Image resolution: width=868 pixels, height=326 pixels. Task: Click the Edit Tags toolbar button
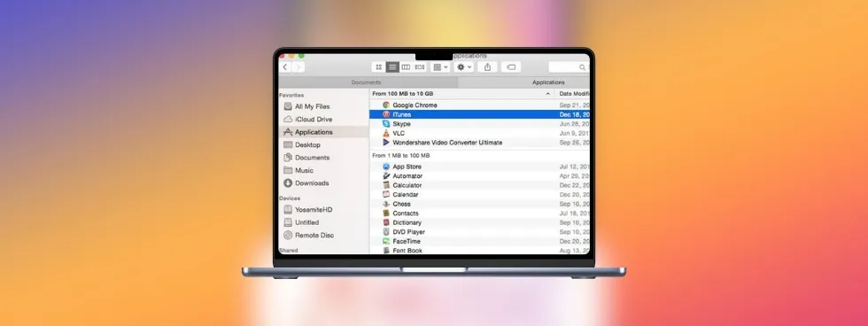511,67
